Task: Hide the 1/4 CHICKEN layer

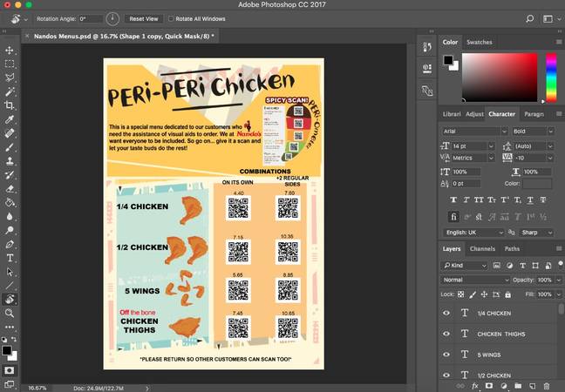Action: [x=446, y=313]
